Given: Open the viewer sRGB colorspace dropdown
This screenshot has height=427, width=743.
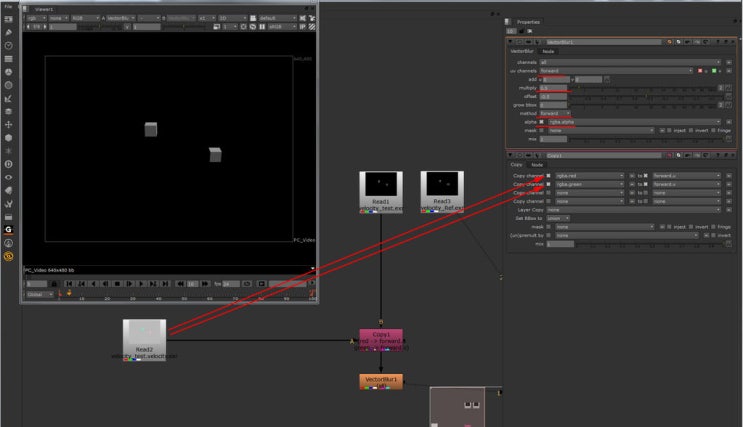Looking at the screenshot, I should click(281, 27).
